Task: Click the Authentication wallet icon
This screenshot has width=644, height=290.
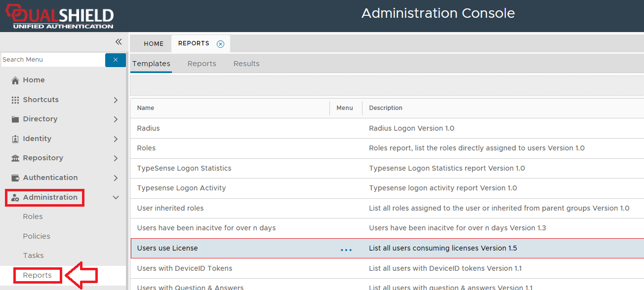Action: click(x=15, y=178)
